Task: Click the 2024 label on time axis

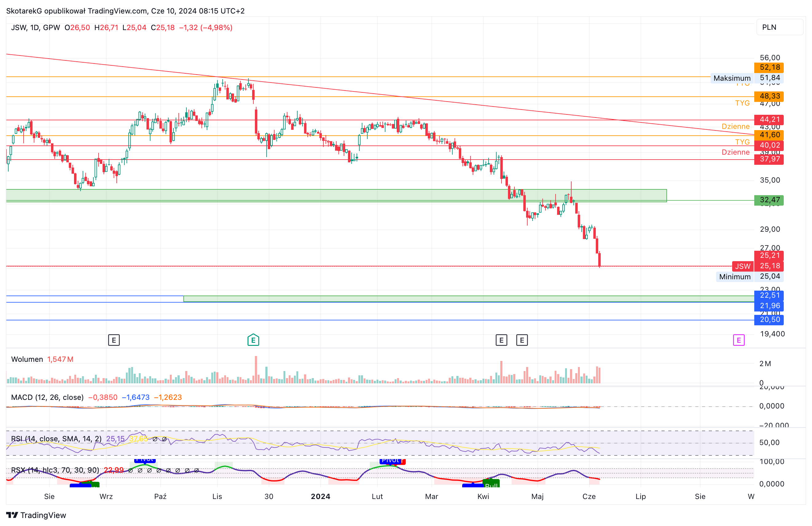Action: 321,496
